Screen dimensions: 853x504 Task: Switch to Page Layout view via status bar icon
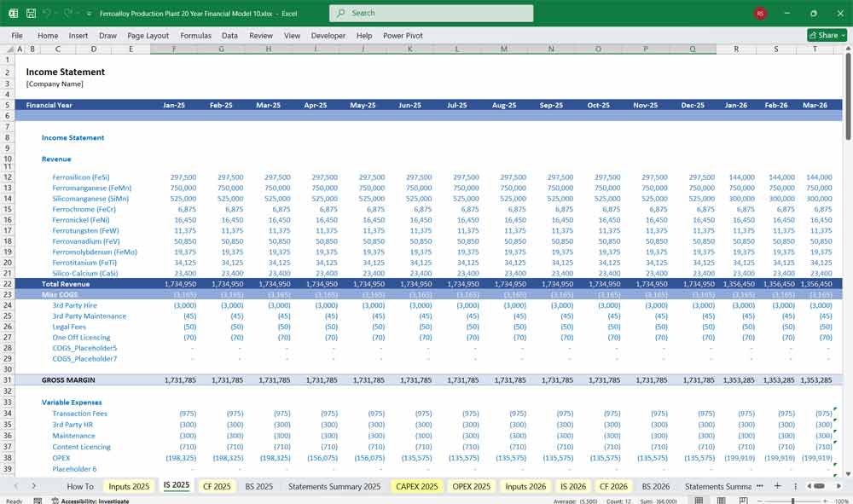coord(721,501)
